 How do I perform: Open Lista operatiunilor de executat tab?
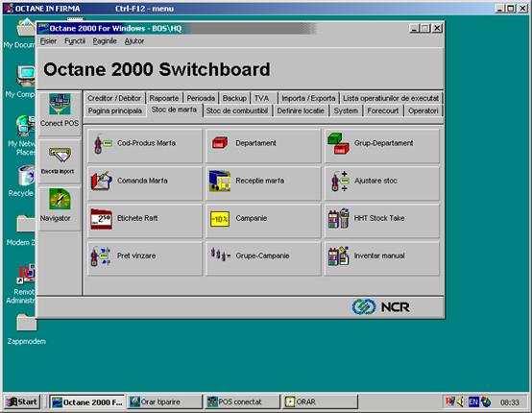pos(391,98)
